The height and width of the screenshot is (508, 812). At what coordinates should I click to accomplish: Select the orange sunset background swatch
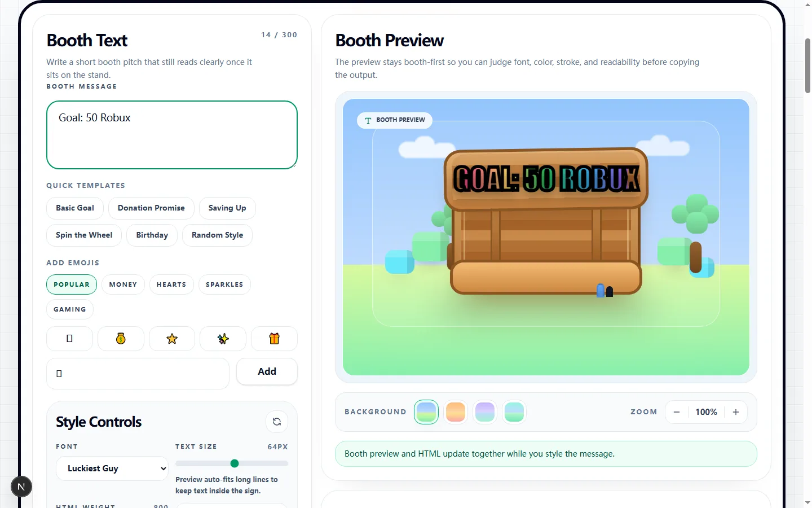tap(456, 412)
